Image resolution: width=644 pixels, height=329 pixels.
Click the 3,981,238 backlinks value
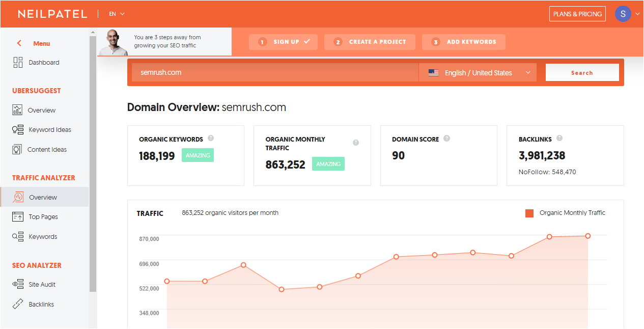(x=542, y=156)
